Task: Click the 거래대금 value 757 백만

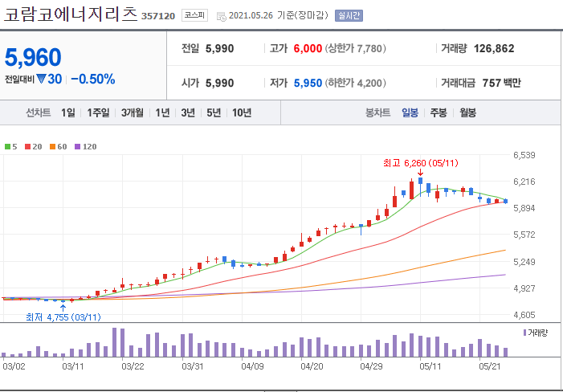Action: (502, 84)
